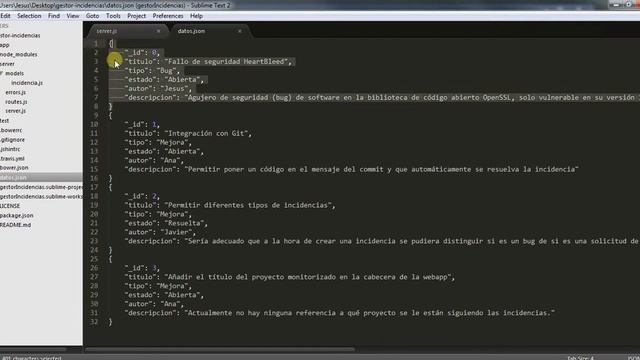Select the node_modules folder

[x=18, y=54]
